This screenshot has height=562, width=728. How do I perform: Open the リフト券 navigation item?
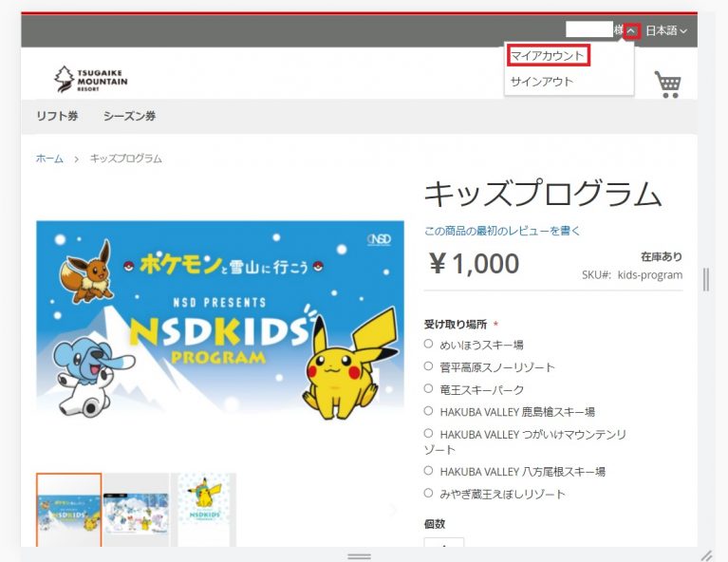(57, 116)
